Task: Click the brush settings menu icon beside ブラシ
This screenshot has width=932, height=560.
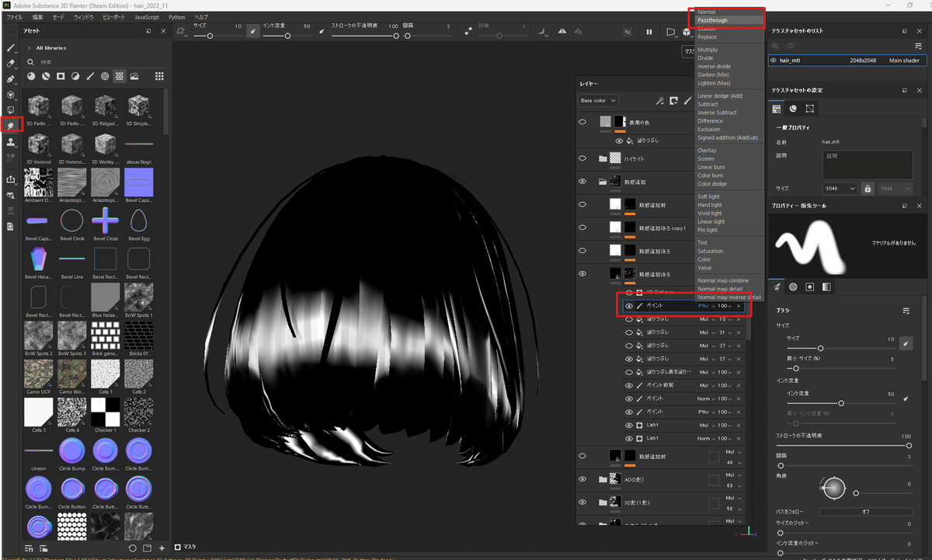Action: click(x=906, y=311)
